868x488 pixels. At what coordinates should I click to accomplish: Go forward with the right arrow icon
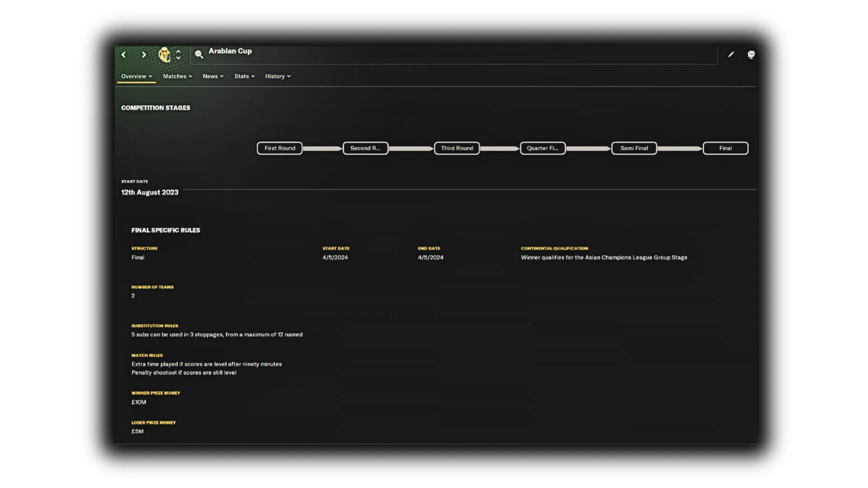pyautogui.click(x=144, y=55)
